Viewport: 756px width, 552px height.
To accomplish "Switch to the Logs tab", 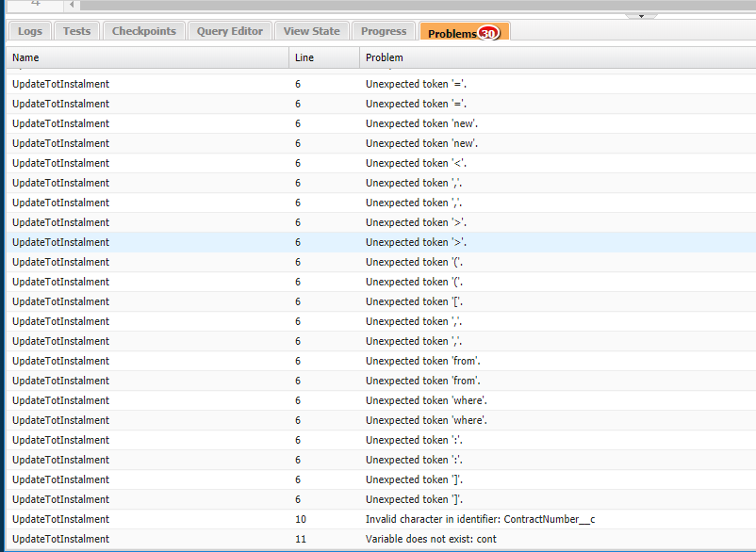I will pos(30,31).
